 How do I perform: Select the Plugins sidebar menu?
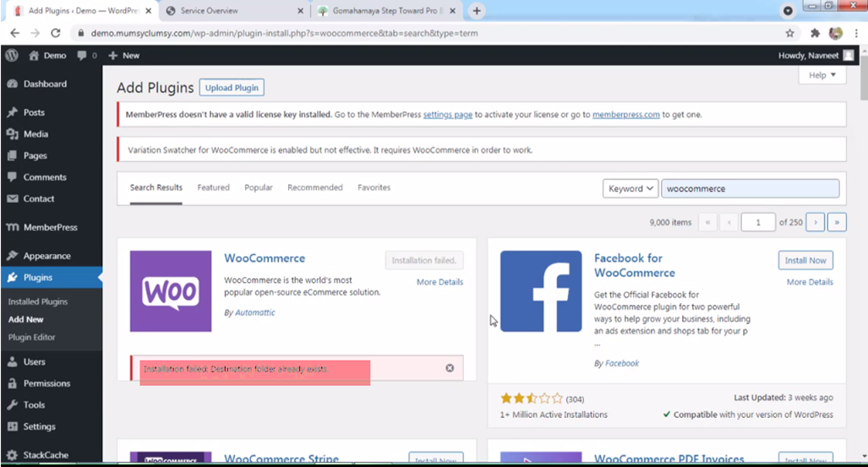point(52,277)
